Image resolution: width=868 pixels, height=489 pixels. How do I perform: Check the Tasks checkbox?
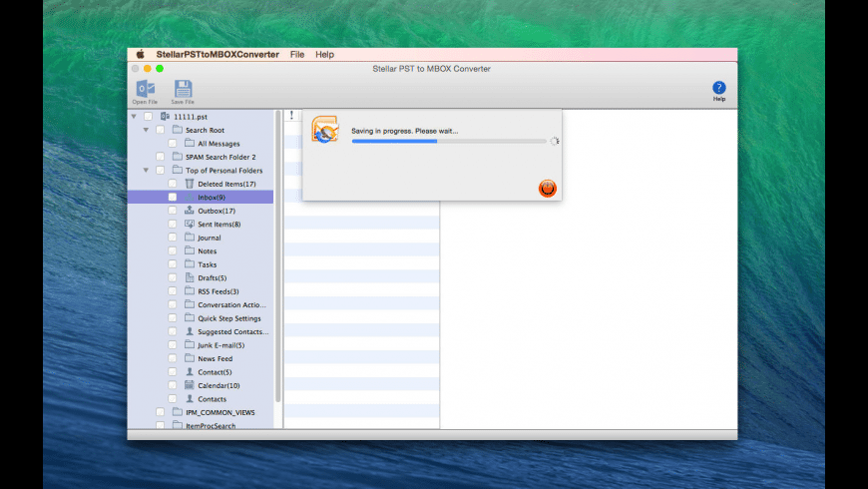173,264
